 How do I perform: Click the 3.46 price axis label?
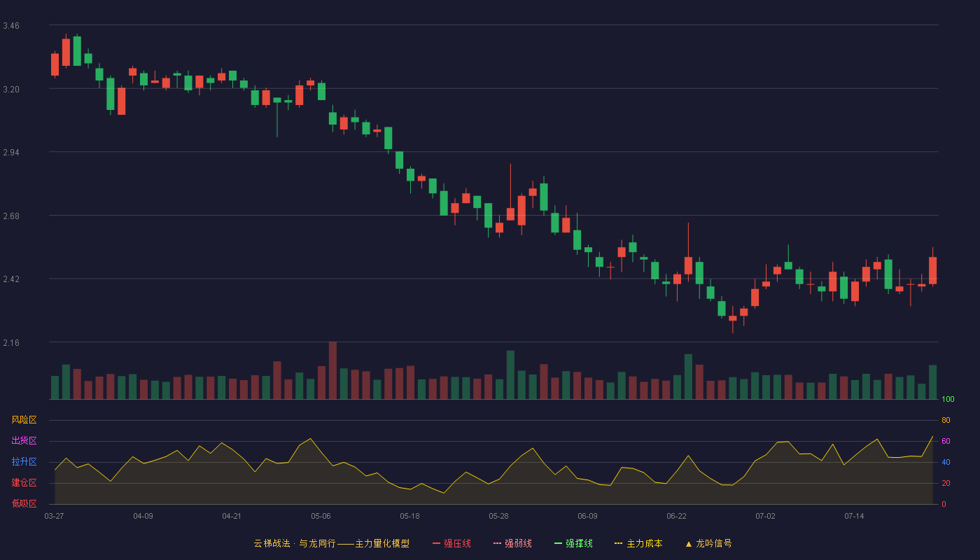[x=11, y=26]
